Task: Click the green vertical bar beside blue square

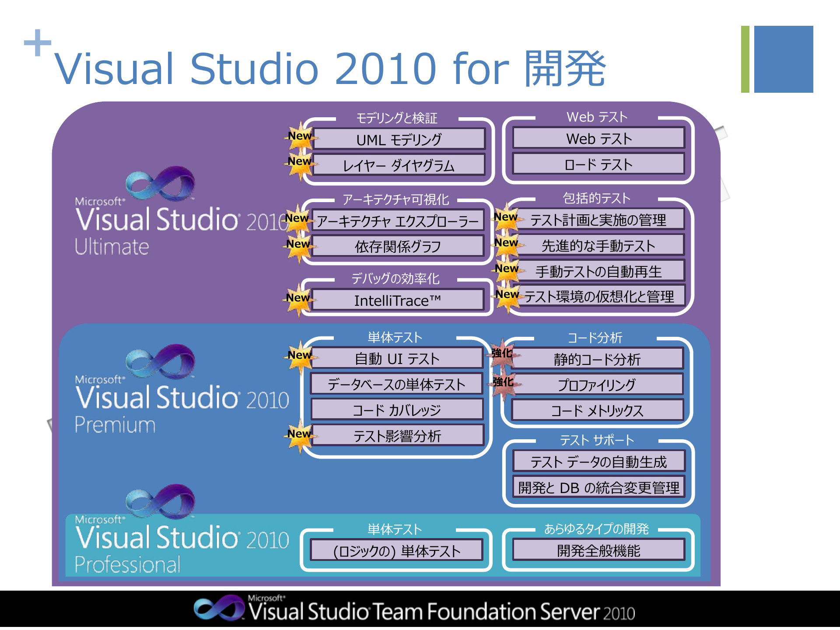Action: pyautogui.click(x=745, y=59)
